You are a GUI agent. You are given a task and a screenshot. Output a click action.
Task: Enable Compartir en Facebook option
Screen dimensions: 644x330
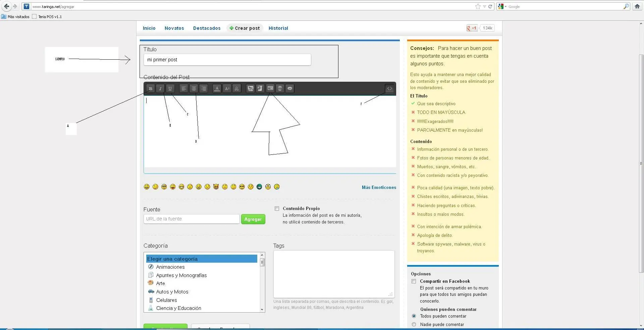coord(414,281)
